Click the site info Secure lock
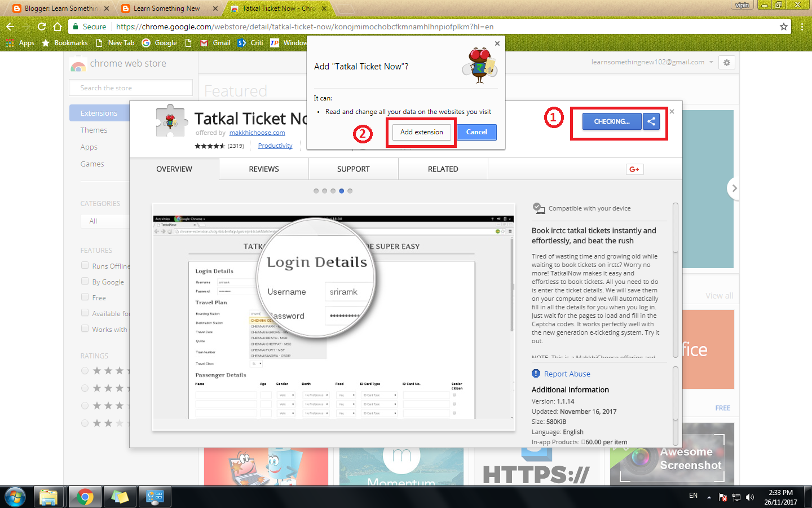812x508 pixels. [89, 27]
